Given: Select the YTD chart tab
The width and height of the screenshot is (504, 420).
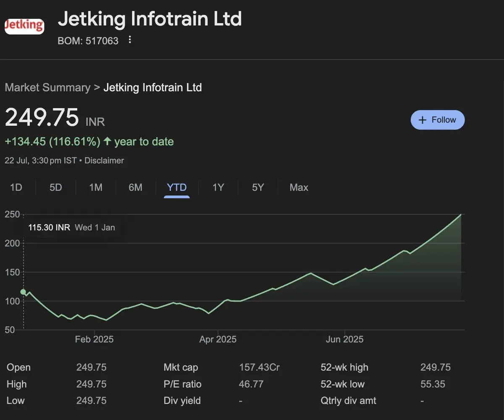Looking at the screenshot, I should (x=177, y=187).
